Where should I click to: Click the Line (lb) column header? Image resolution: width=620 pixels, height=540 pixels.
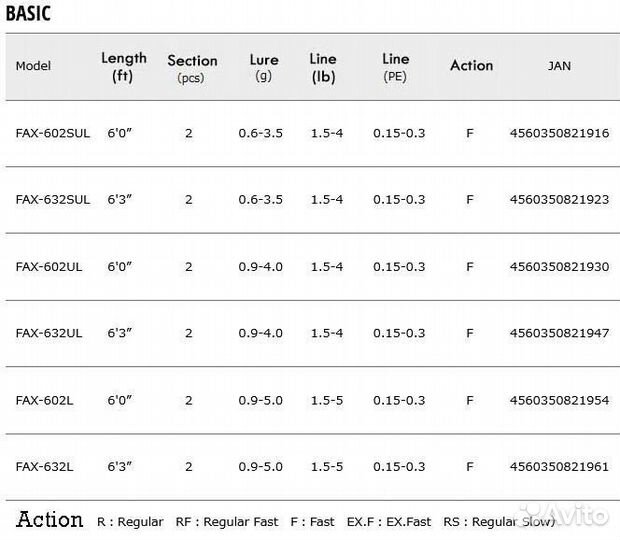[323, 68]
